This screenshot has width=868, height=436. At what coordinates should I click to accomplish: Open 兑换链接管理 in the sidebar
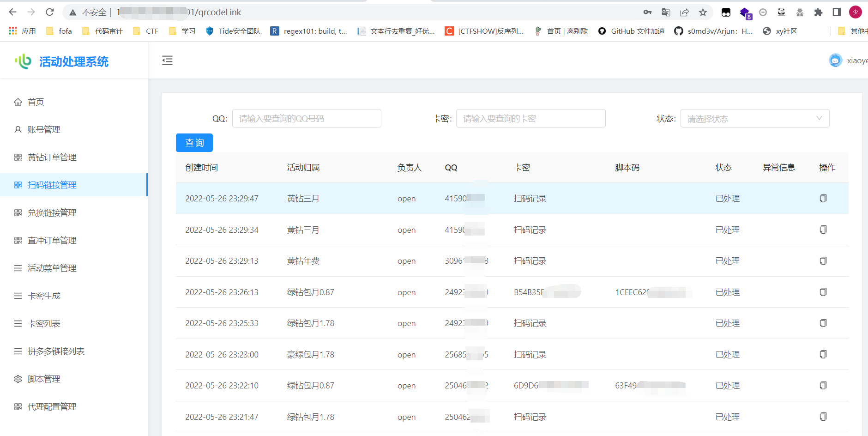[x=74, y=212]
